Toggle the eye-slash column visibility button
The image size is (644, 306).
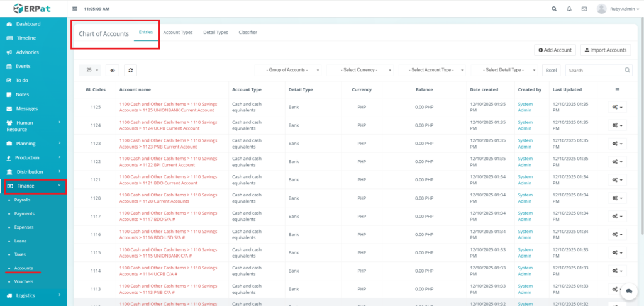(x=112, y=71)
